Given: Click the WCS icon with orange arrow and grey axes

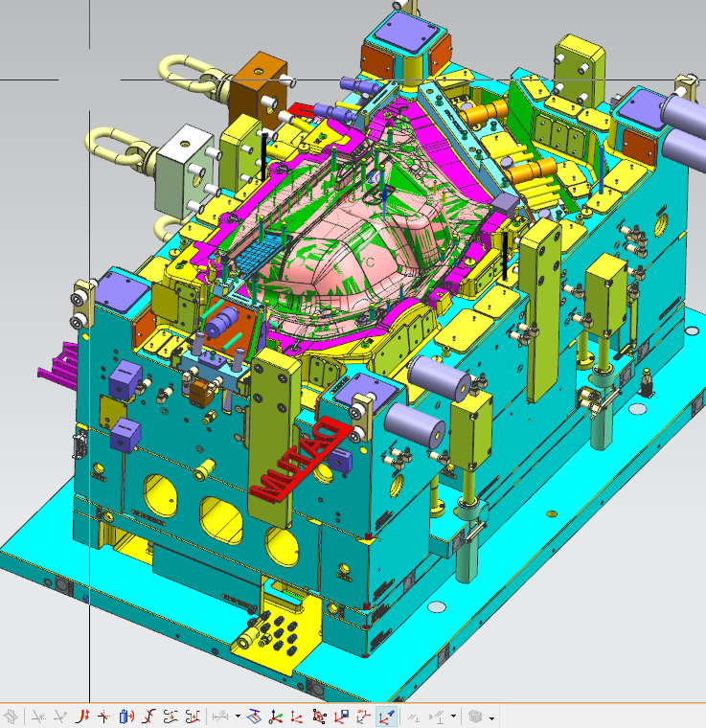Looking at the screenshot, I should coord(363,717).
